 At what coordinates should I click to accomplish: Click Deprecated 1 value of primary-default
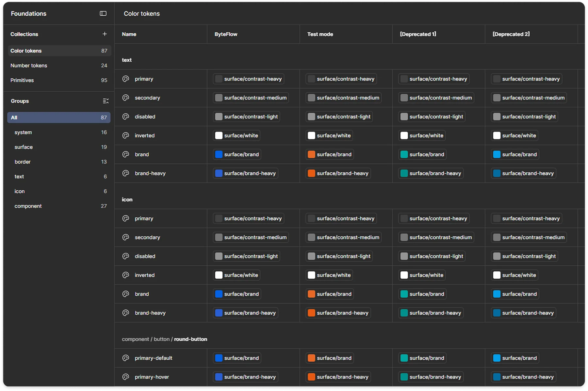tap(422, 358)
